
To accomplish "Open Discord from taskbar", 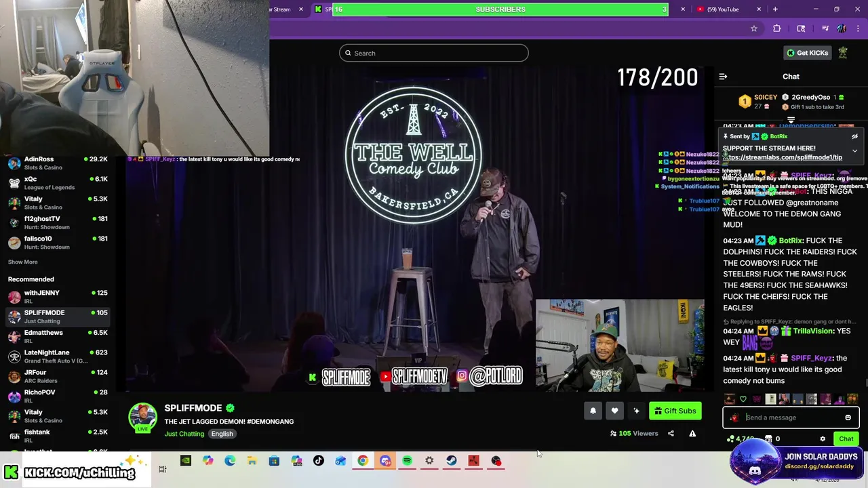I will point(385,461).
